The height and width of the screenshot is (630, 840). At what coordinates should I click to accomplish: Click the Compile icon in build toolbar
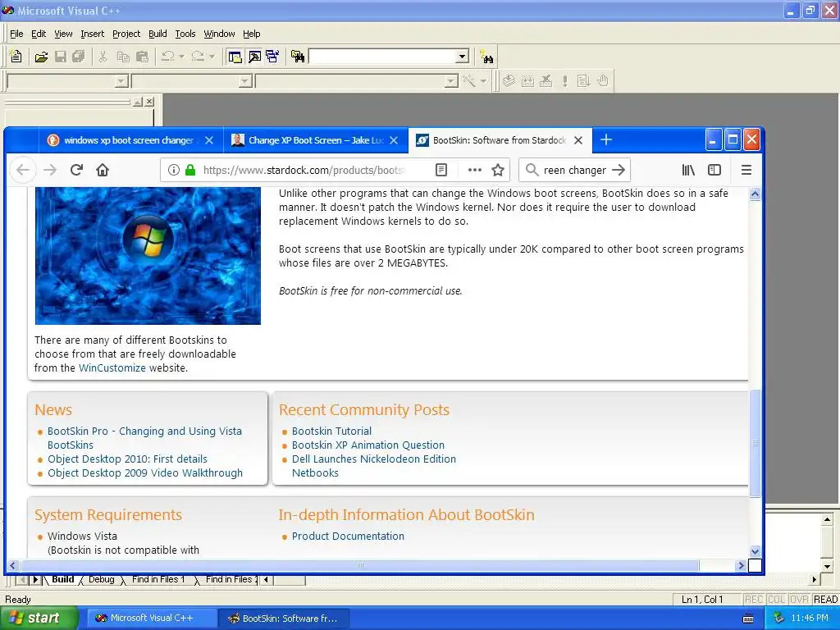(509, 81)
